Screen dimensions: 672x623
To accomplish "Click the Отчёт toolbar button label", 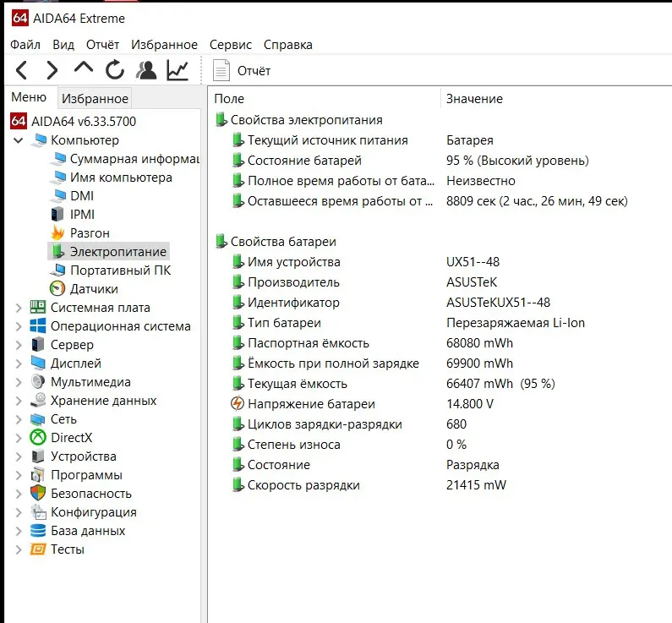I will tap(254, 71).
